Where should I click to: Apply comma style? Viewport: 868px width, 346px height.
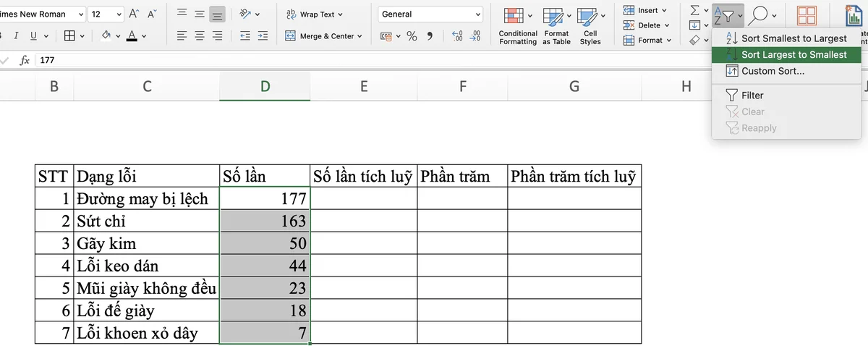430,35
